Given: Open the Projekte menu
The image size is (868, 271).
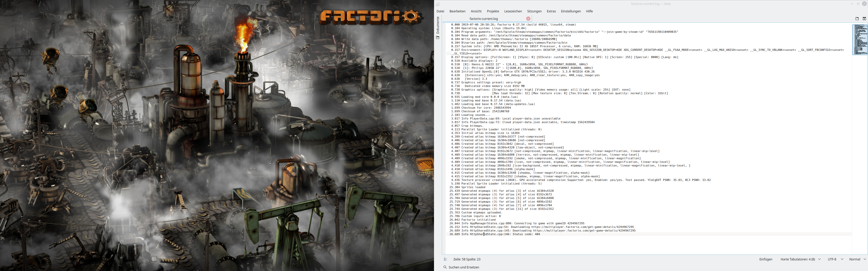Looking at the screenshot, I should pyautogui.click(x=493, y=11).
